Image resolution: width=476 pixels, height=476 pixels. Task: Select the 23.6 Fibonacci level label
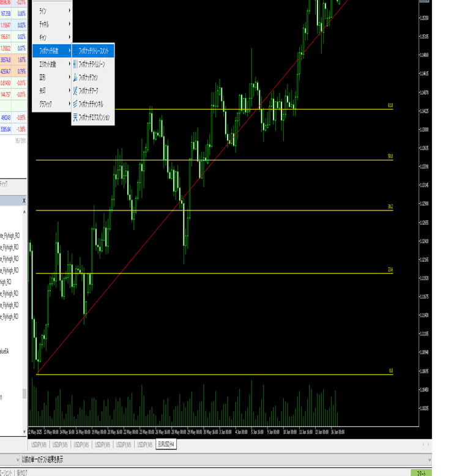(x=390, y=270)
